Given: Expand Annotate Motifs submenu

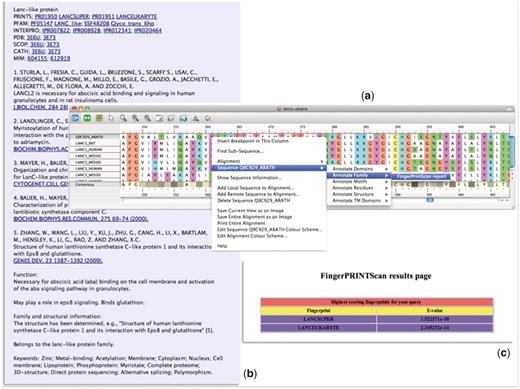Looking at the screenshot, I should point(359,182).
